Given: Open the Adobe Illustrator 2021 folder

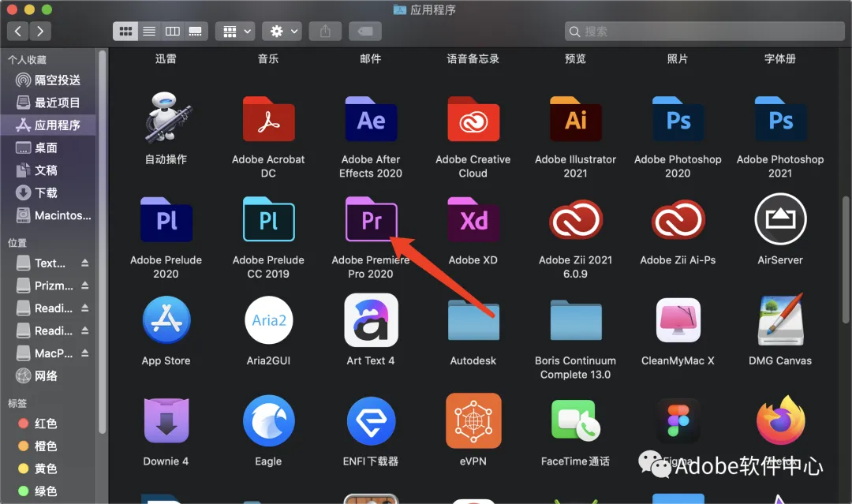Looking at the screenshot, I should [575, 119].
